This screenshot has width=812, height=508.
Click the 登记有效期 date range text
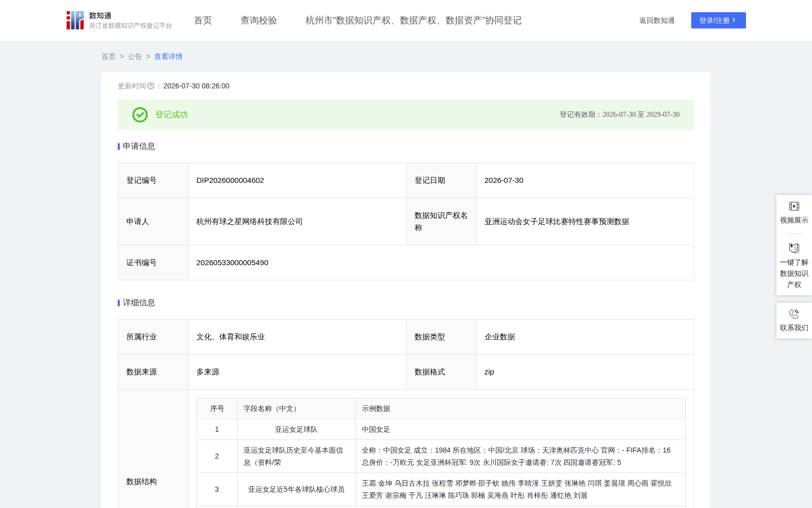620,115
